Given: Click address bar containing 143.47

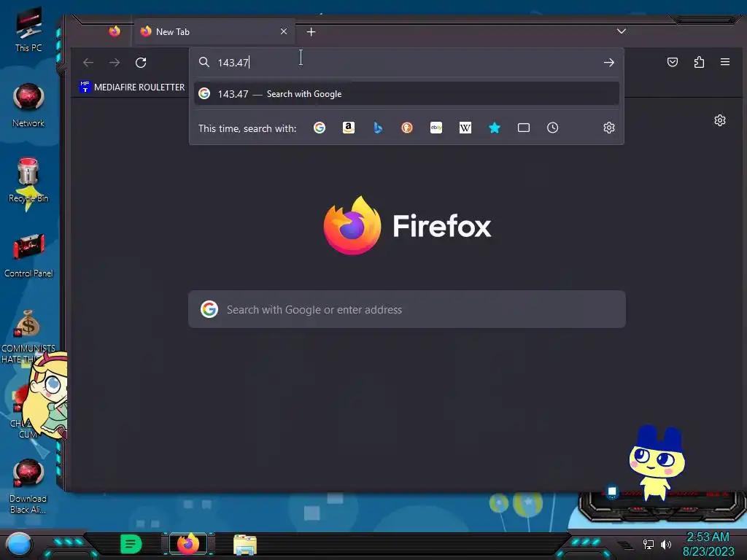Looking at the screenshot, I should [406, 63].
